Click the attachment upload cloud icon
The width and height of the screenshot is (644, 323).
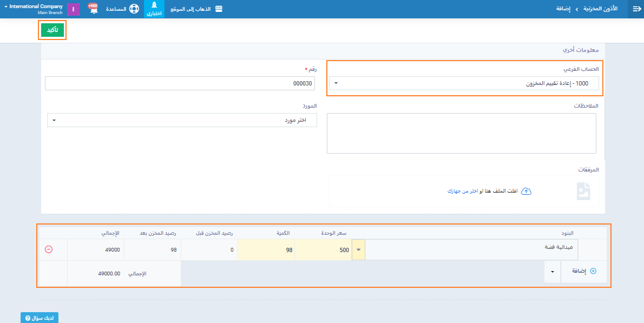point(525,192)
